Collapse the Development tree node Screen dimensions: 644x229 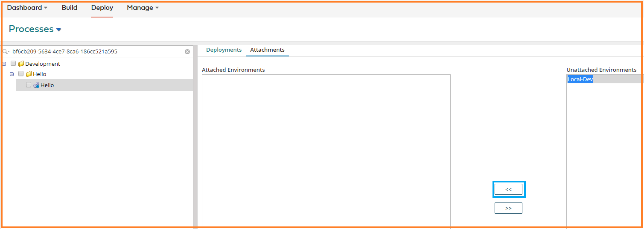pos(4,64)
